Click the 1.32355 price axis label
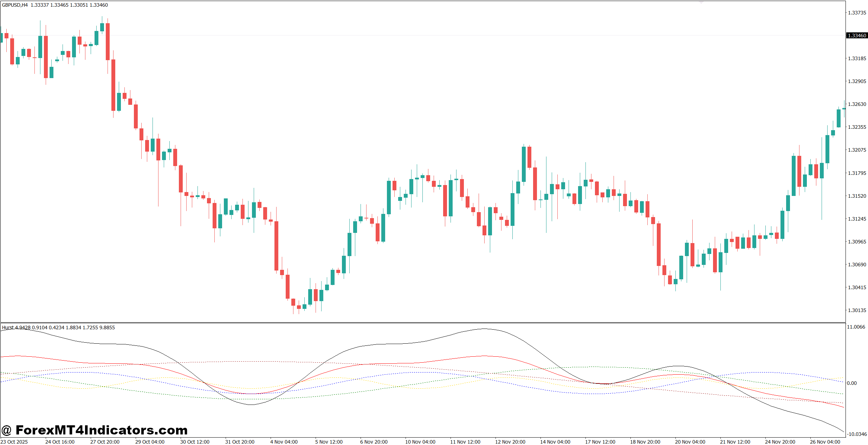868x445 pixels. pyautogui.click(x=857, y=127)
